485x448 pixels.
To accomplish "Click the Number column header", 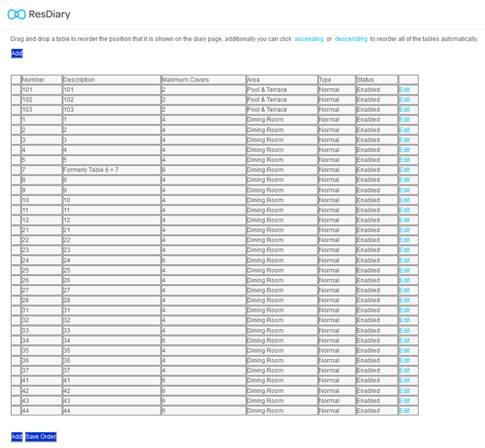I will coord(42,80).
